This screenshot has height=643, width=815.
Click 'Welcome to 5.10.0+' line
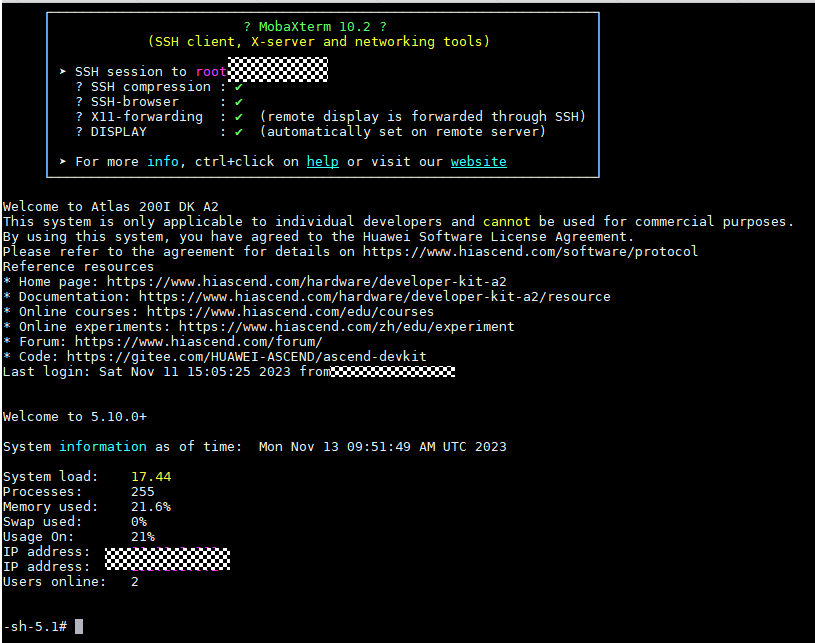click(x=75, y=417)
